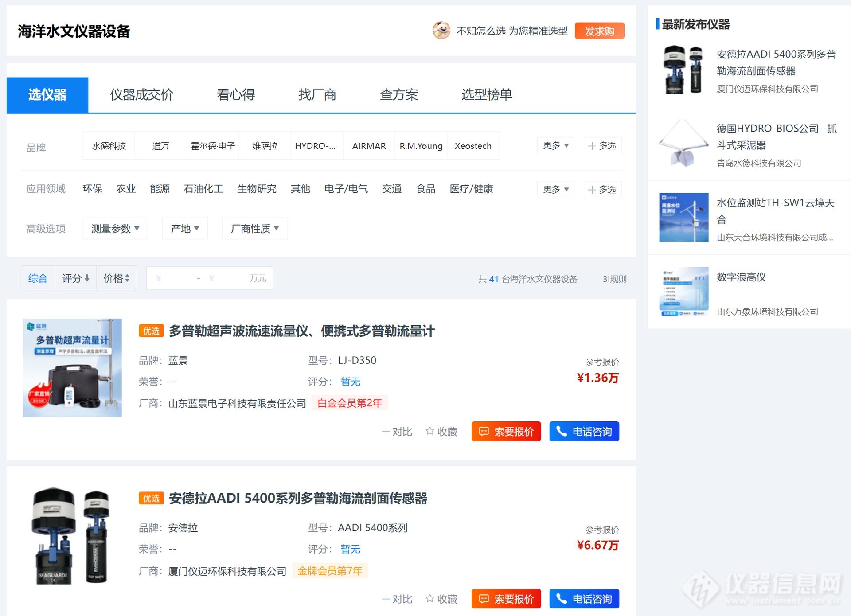
Task: Click the plus 对比 icon for AADI 5400 product
Action: pyautogui.click(x=386, y=599)
